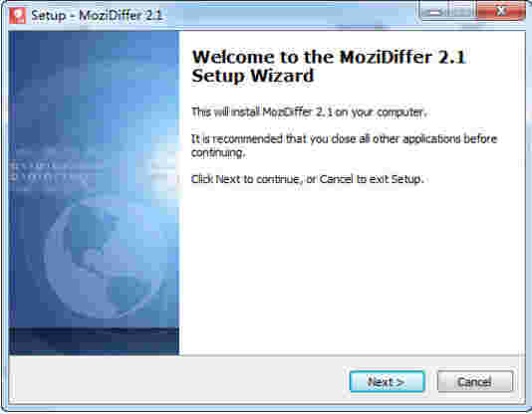Click the faint text in the side banner
The width and height of the screenshot is (532, 414).
(49, 171)
